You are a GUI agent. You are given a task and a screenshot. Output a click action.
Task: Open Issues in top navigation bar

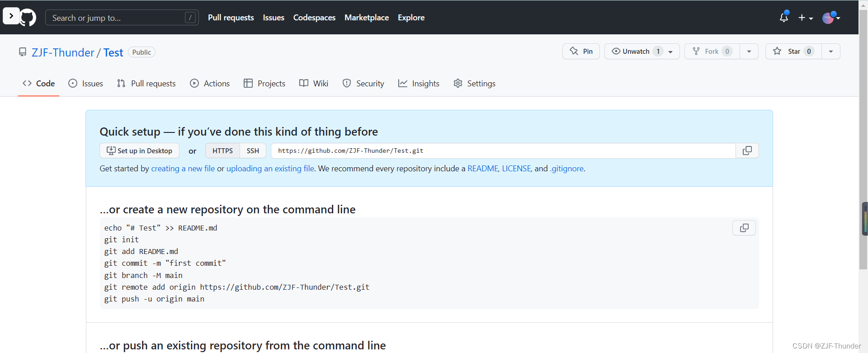pyautogui.click(x=274, y=18)
